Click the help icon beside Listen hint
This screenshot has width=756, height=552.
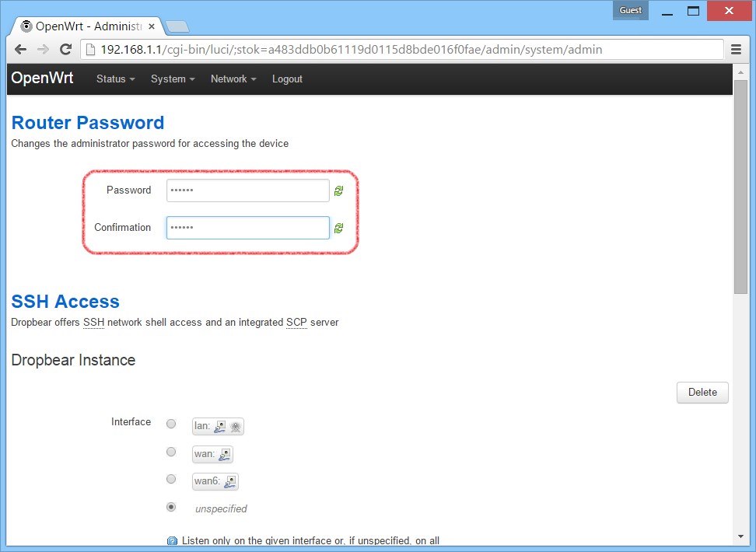[x=172, y=541]
